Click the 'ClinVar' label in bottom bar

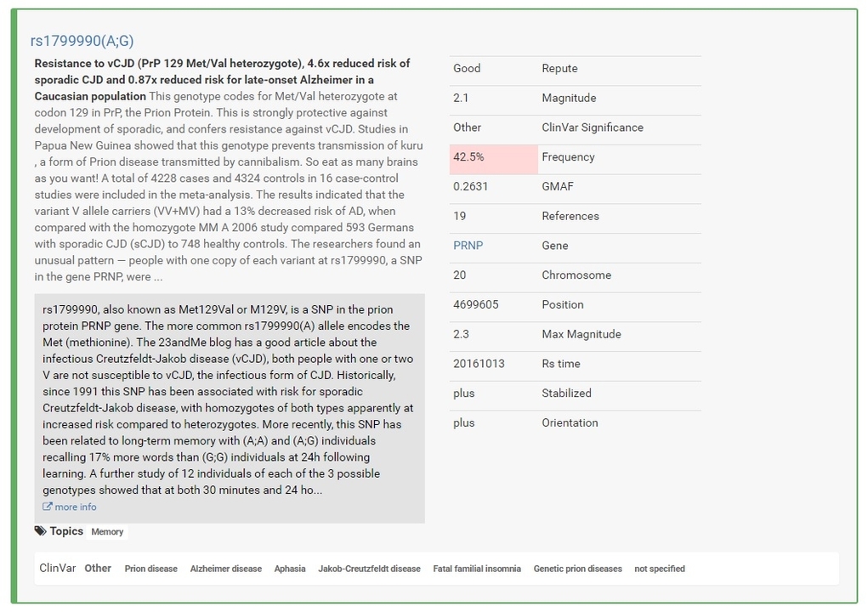[58, 569]
